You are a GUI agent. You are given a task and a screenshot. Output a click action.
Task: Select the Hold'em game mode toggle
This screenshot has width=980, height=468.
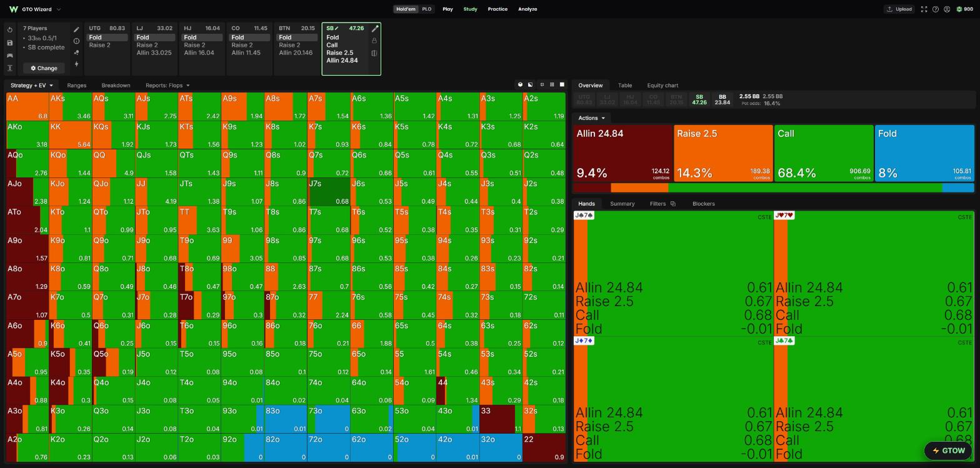pyautogui.click(x=406, y=9)
